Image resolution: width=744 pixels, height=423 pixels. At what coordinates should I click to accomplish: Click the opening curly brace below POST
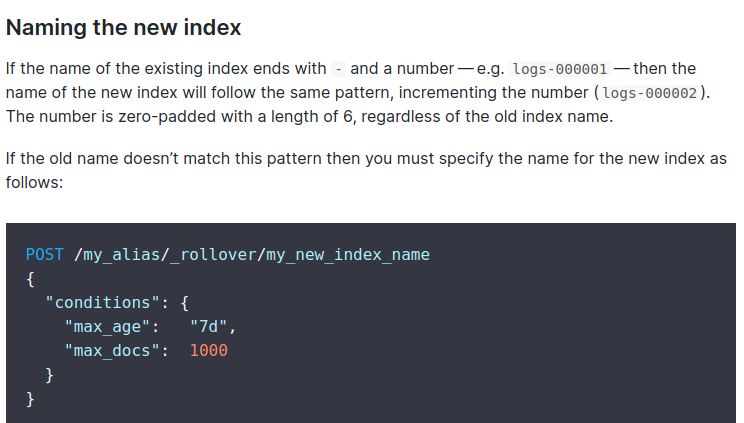tap(30, 279)
